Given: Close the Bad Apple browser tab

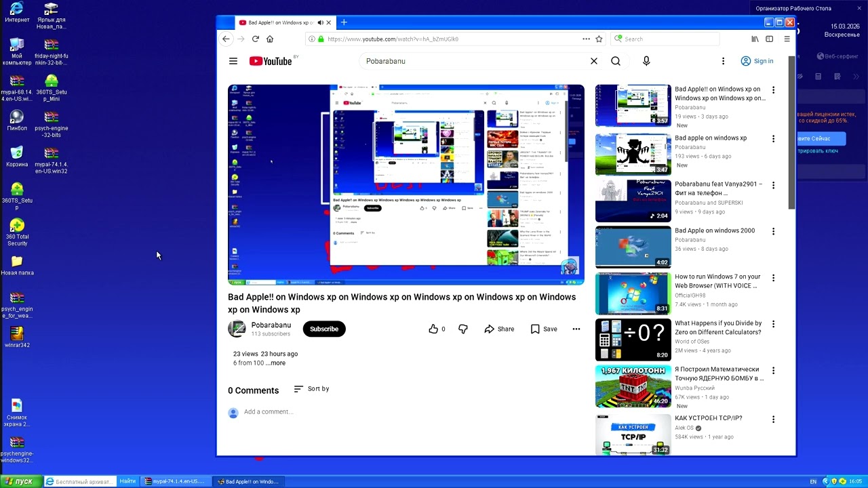Looking at the screenshot, I should pos(329,22).
